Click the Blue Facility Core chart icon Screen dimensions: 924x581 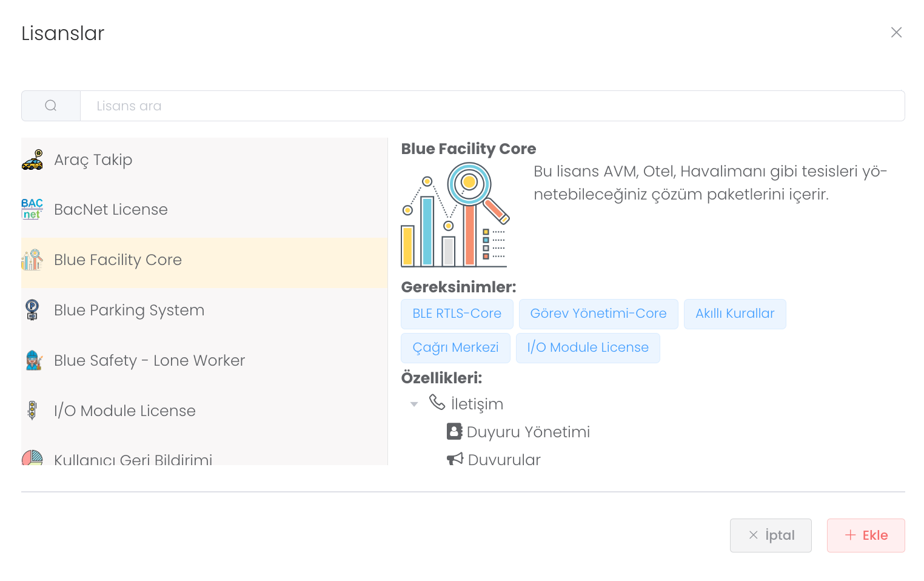(32, 260)
